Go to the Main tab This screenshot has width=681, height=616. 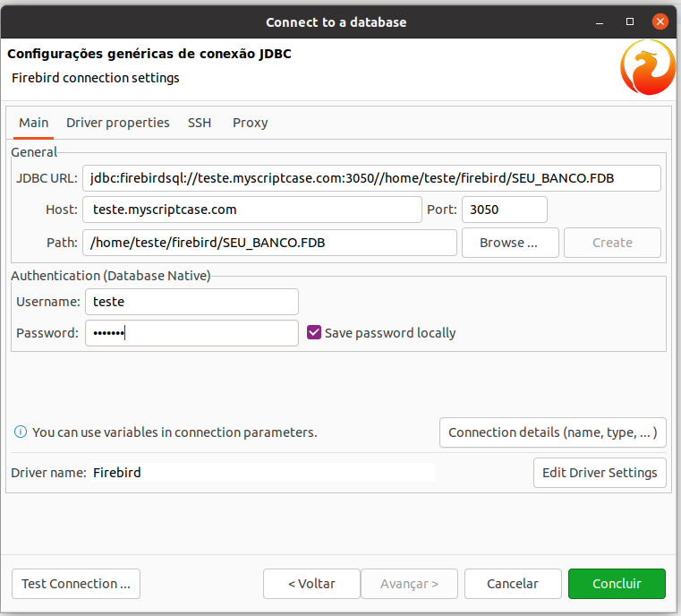(x=33, y=123)
